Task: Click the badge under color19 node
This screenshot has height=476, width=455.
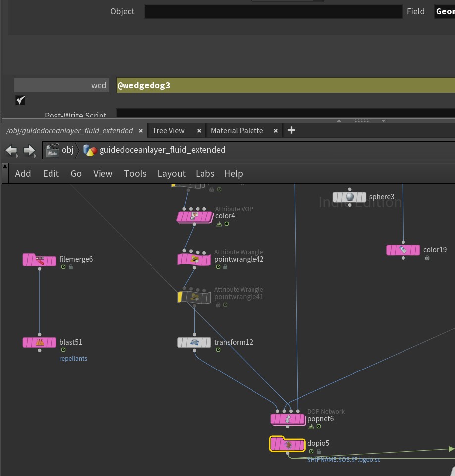Action: 427,258
